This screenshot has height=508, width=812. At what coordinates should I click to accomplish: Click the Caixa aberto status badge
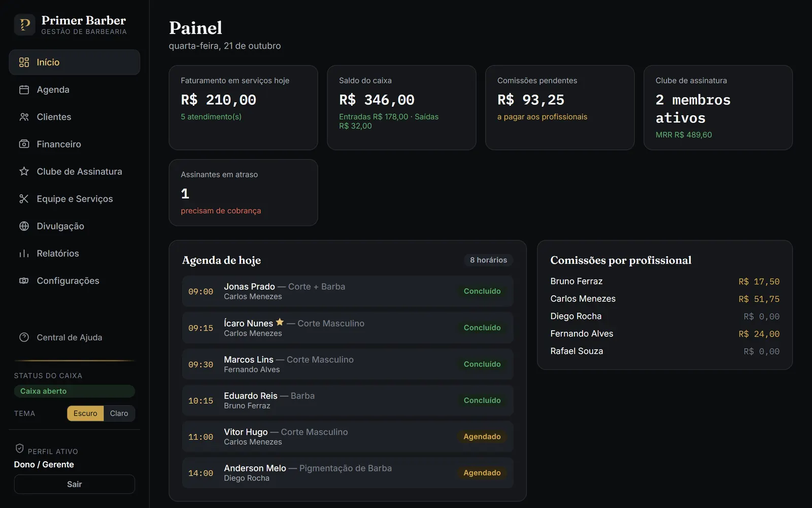pyautogui.click(x=74, y=391)
